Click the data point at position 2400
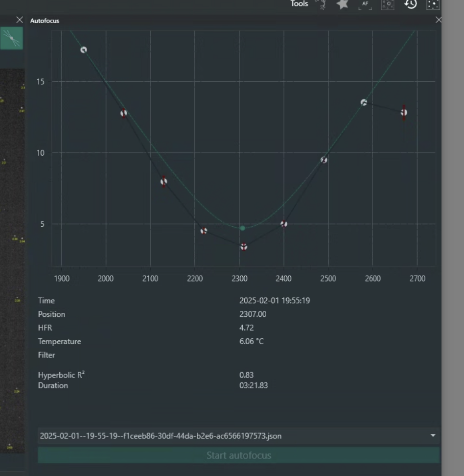 (284, 224)
